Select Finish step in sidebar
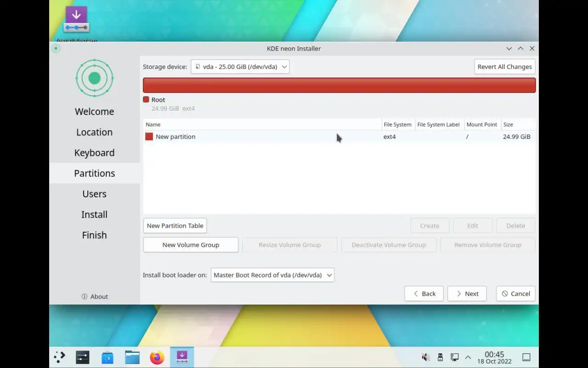The image size is (588, 368). point(95,235)
